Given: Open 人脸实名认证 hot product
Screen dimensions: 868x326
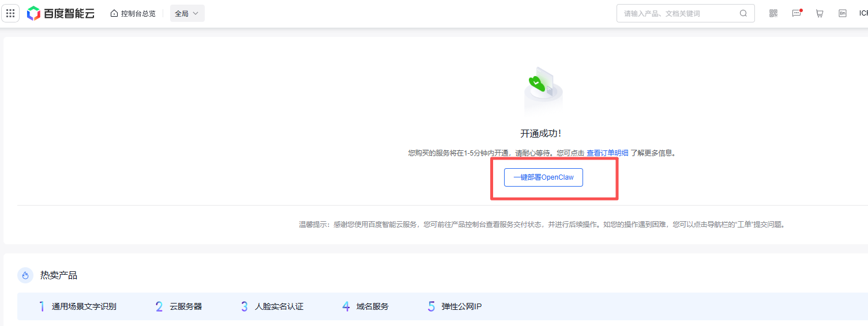Looking at the screenshot, I should pyautogui.click(x=279, y=306).
